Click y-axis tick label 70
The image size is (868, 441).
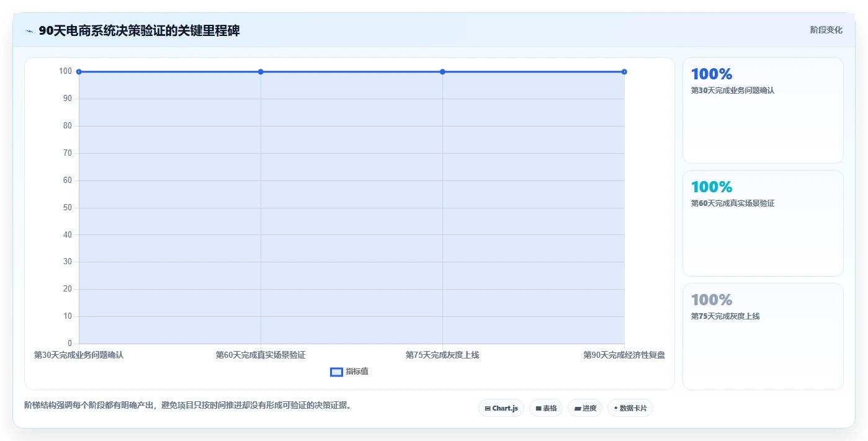(68, 153)
